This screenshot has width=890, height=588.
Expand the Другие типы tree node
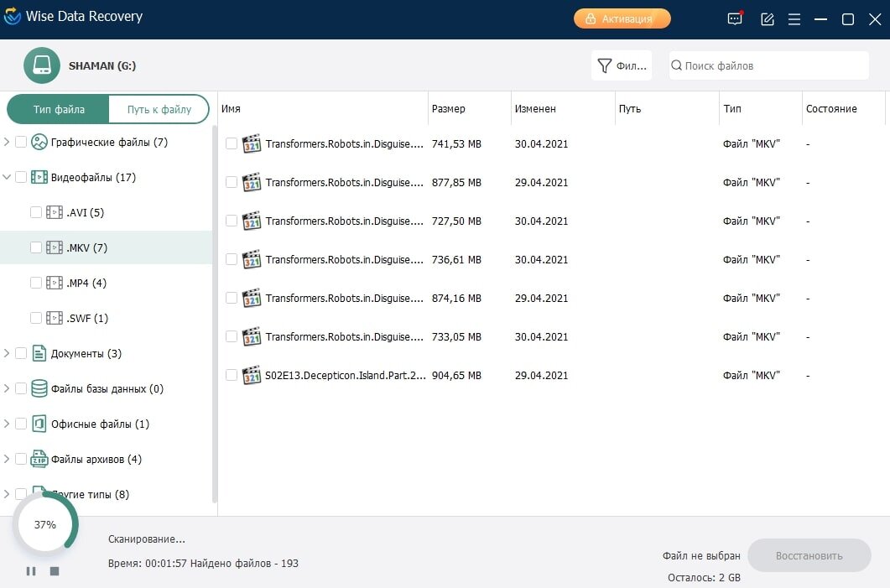(7, 494)
